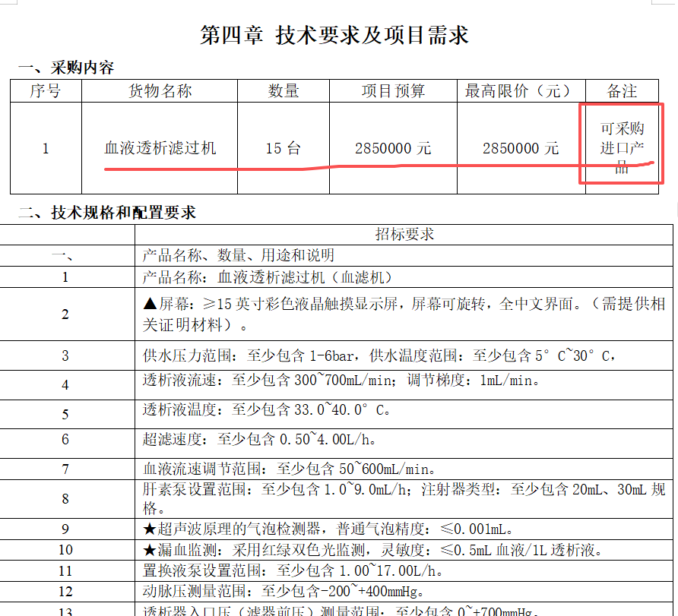Click the chapter title 第四章 技术要求及项目需求
This screenshot has height=616, width=678.
pos(334,35)
